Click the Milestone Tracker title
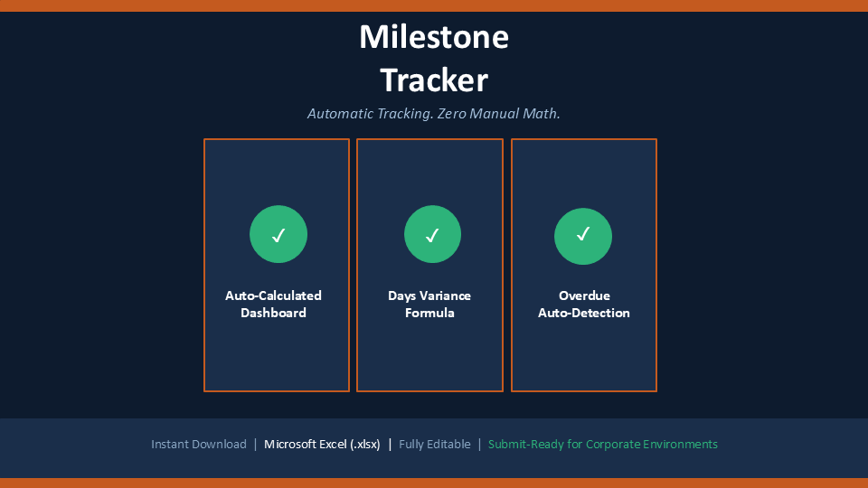The width and height of the screenshot is (868, 488). [434, 58]
